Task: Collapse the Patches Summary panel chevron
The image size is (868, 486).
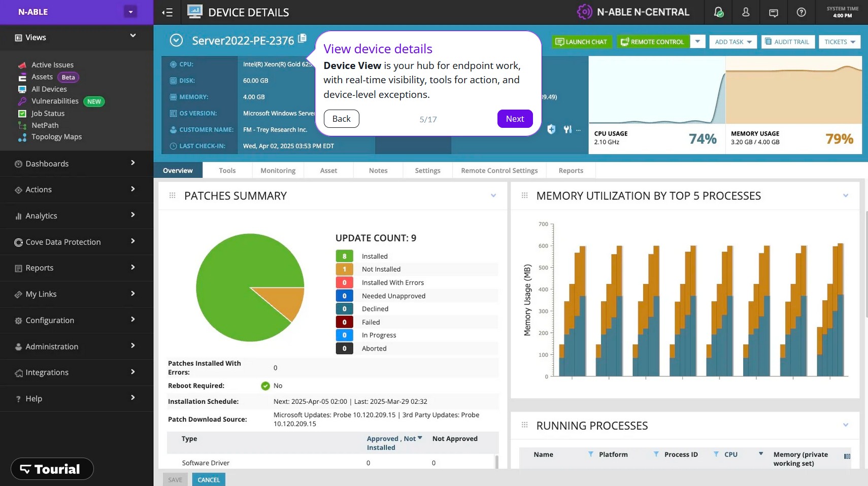Action: [x=493, y=196]
